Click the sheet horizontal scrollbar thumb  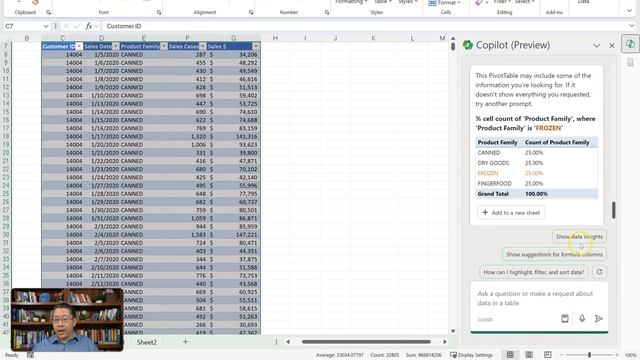(x=366, y=342)
